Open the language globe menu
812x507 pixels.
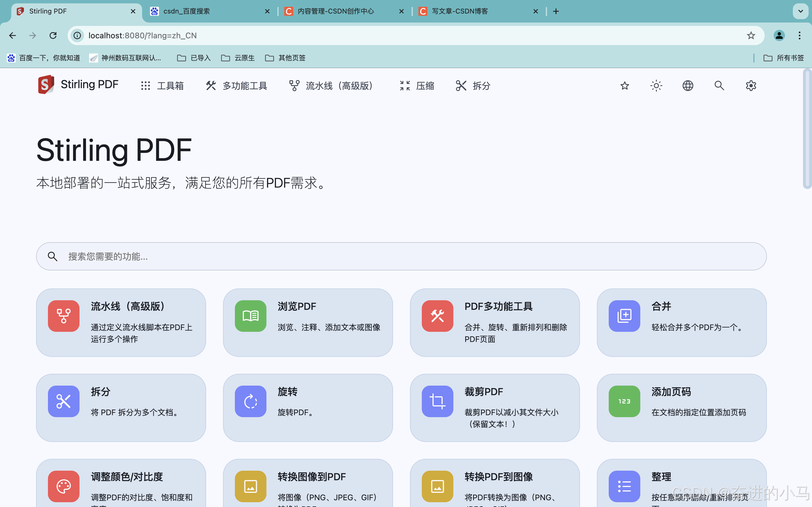click(687, 86)
